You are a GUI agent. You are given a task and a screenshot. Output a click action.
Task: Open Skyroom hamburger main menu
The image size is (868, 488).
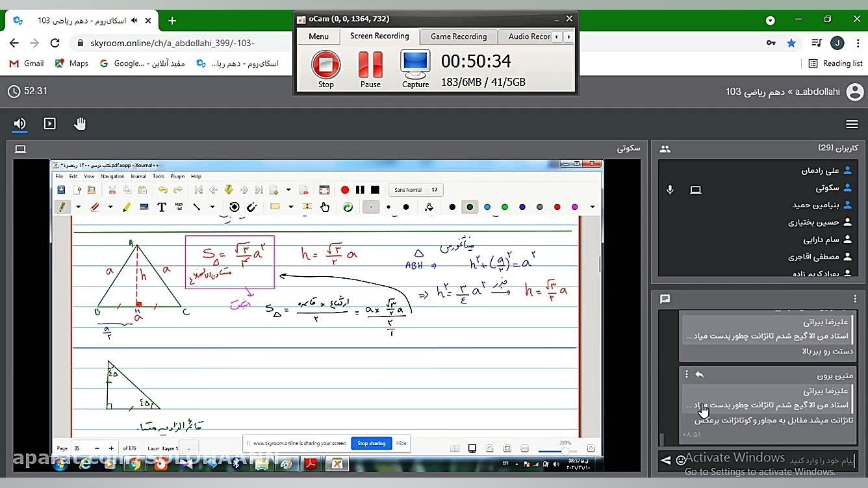pyautogui.click(x=852, y=124)
